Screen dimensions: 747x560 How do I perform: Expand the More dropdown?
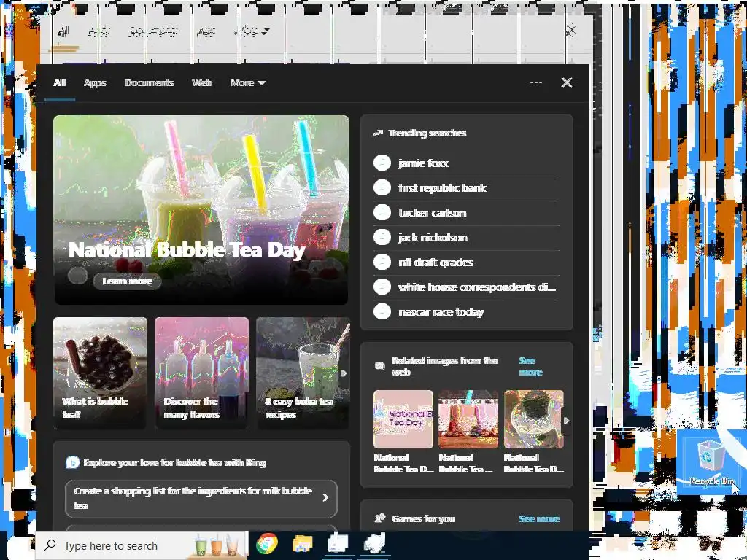[x=248, y=83]
